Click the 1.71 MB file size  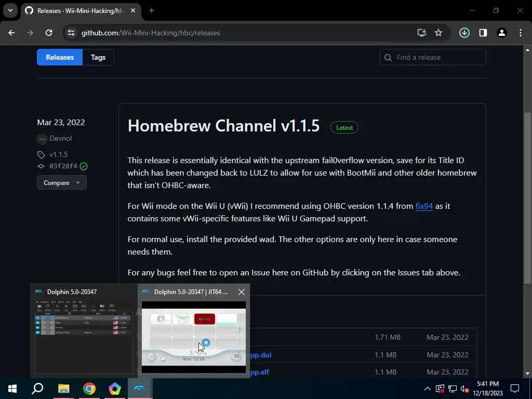388,337
